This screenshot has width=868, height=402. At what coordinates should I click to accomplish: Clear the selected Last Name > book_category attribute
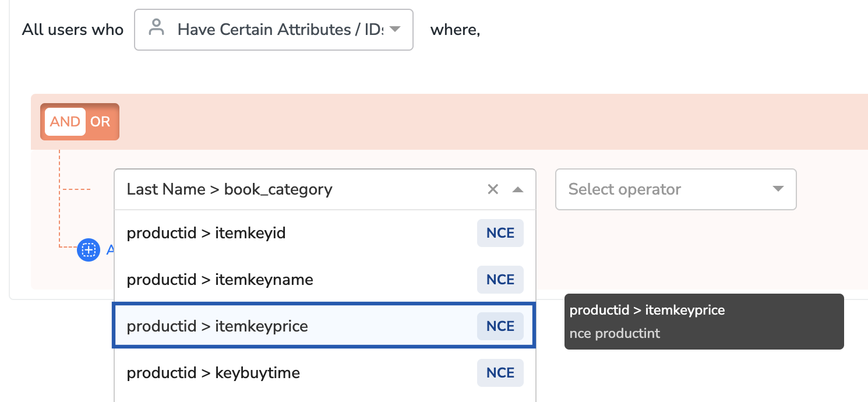pyautogui.click(x=493, y=189)
